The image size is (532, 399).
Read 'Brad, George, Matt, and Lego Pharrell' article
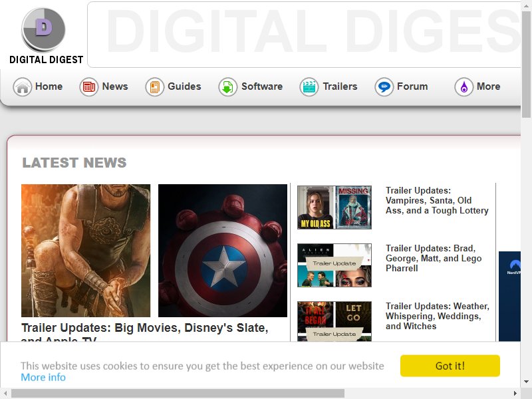[434, 258]
